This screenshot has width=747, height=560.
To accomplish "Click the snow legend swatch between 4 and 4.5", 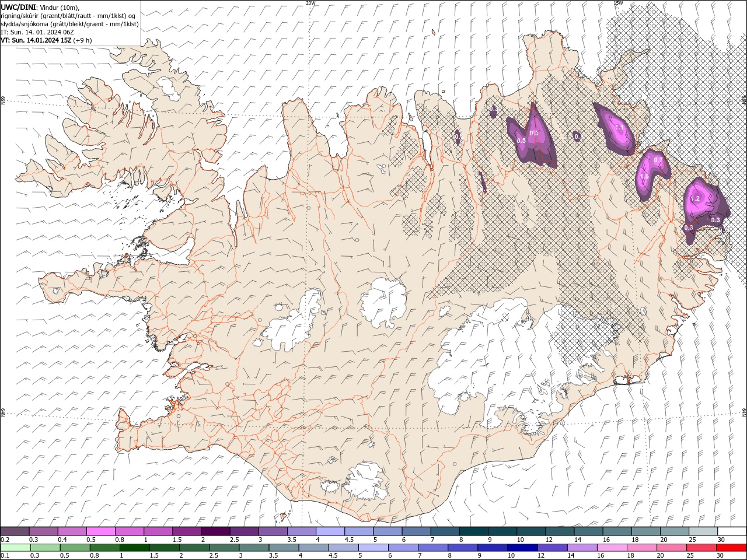I will (x=330, y=531).
